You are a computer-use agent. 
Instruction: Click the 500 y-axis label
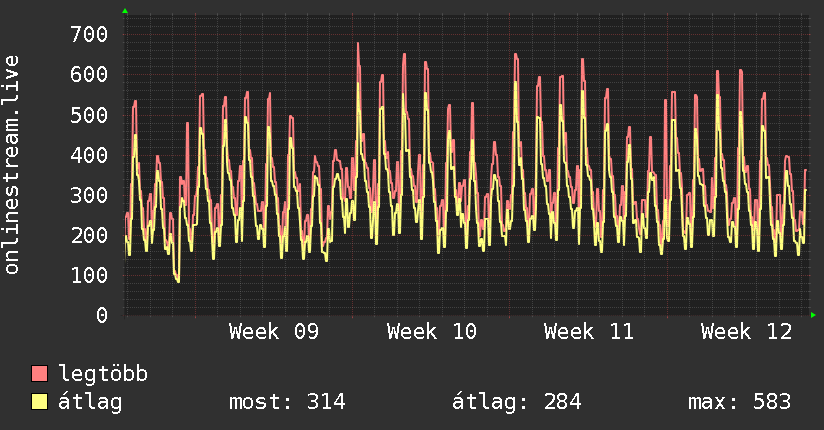point(89,115)
